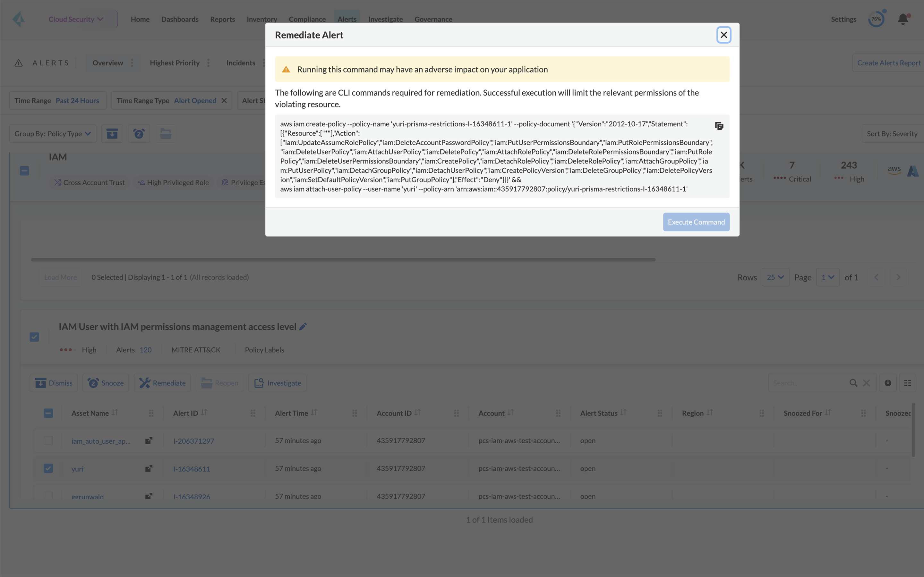Image resolution: width=924 pixels, height=577 pixels.
Task: Open the Snooze alerts tool
Action: (x=139, y=133)
